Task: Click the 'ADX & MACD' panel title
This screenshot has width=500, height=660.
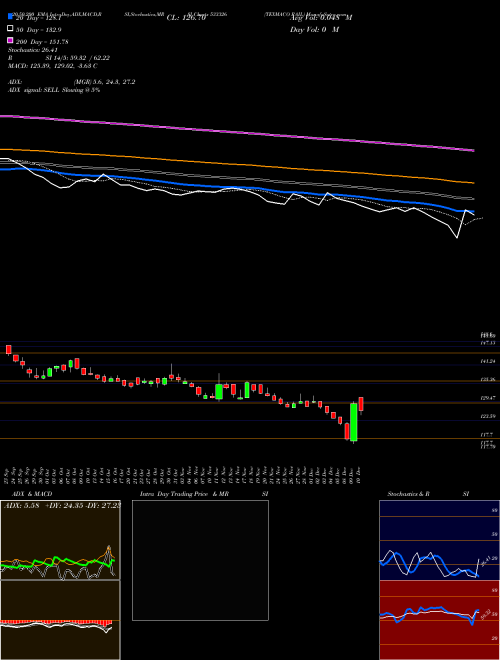Action: tap(32, 494)
